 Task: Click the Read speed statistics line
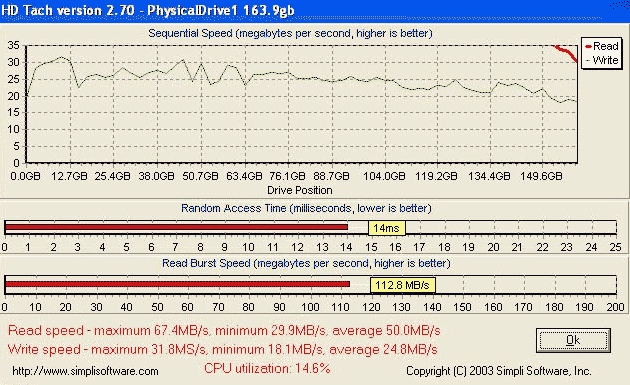pyautogui.click(x=224, y=331)
